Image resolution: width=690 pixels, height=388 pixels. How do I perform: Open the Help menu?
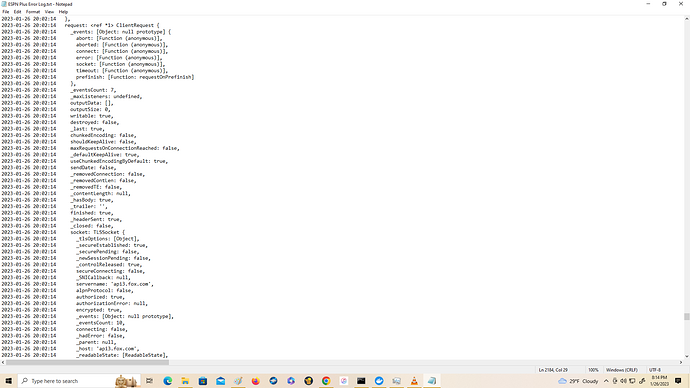tap(63, 12)
